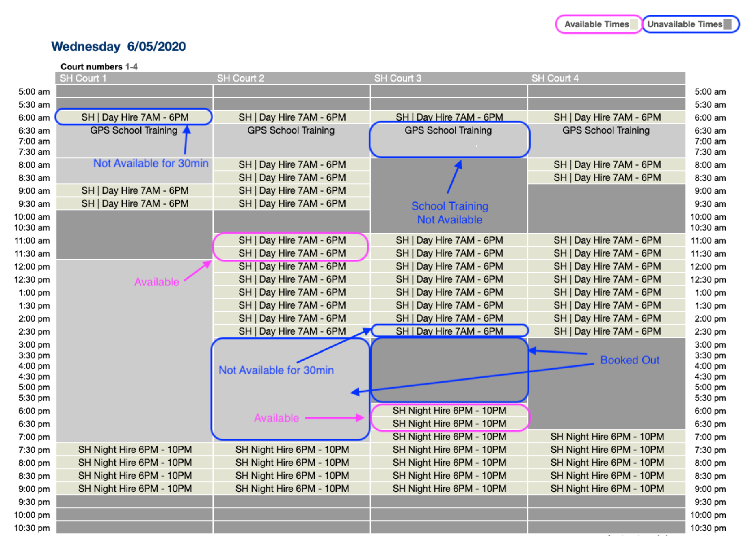756x545 pixels.
Task: Book Court 2 Day Hire slot at 1:00 pm
Action: 292,292
